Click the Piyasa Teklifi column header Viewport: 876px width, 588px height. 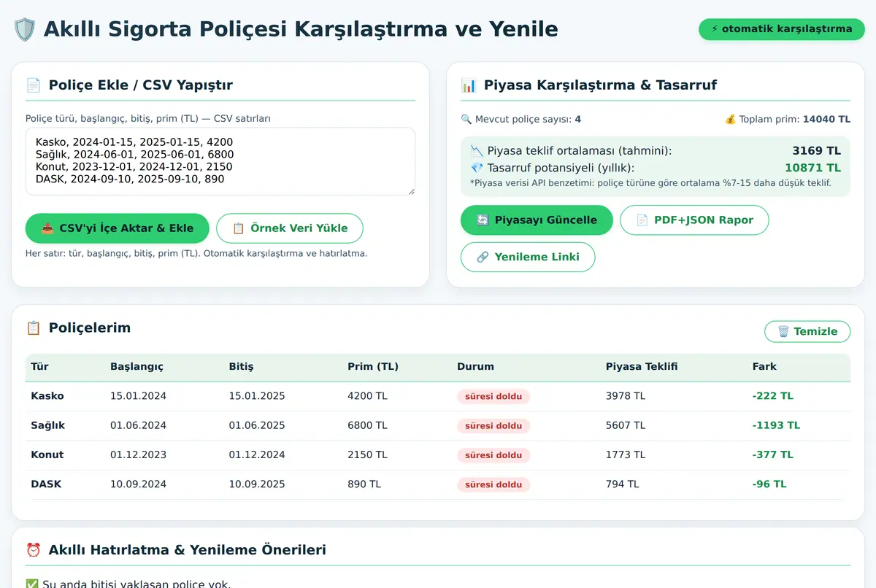tap(642, 366)
